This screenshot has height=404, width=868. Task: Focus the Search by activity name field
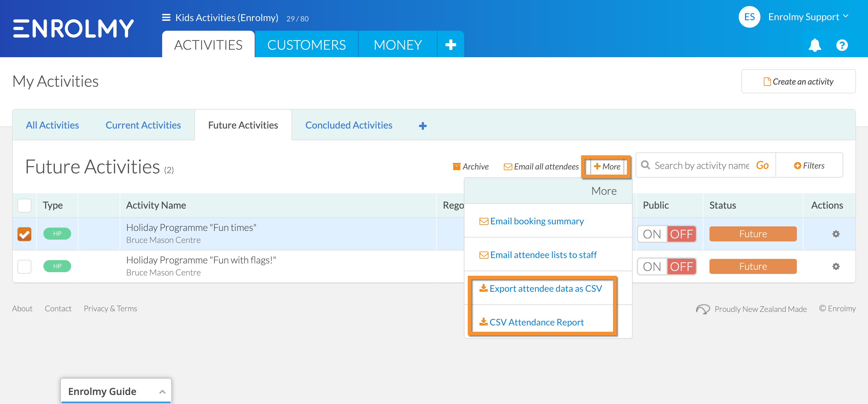pyautogui.click(x=701, y=166)
